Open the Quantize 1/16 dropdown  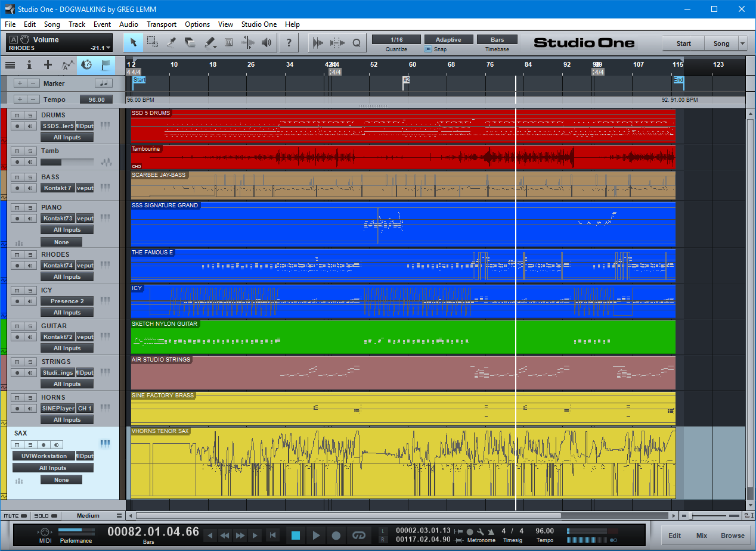coord(396,39)
